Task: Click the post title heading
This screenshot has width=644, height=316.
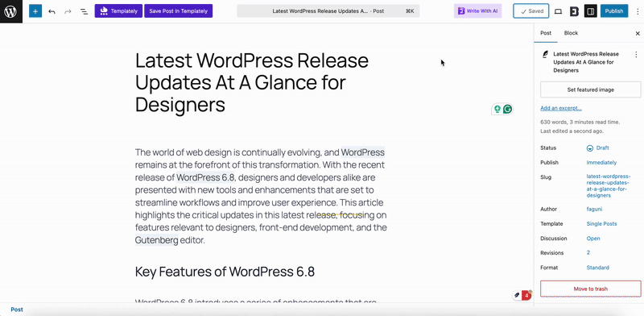Action: pyautogui.click(x=252, y=83)
